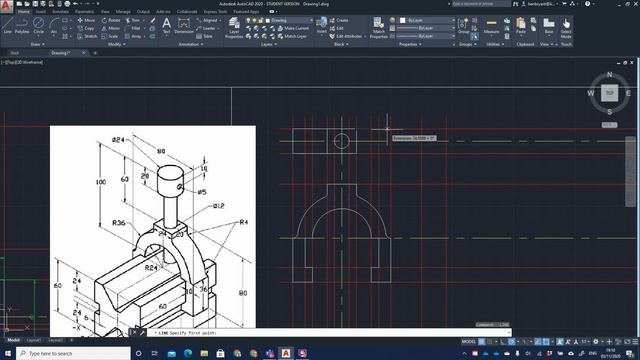Select the Polyline tool

(22, 25)
